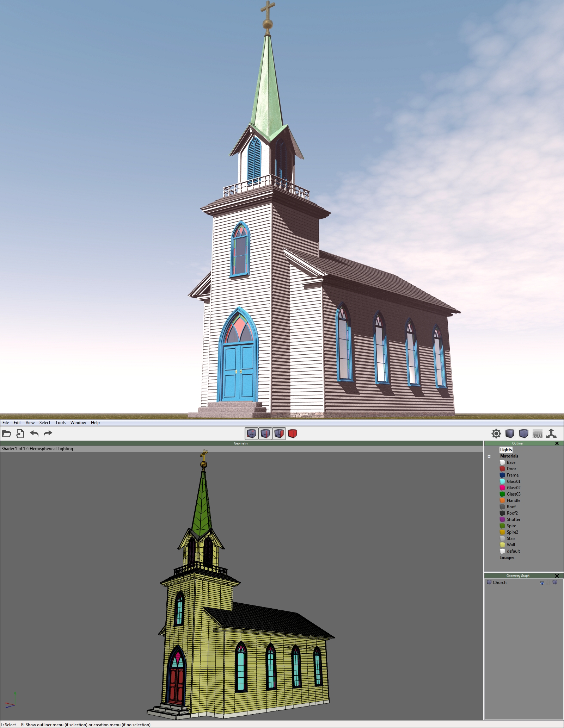564x728 pixels.
Task: Click the Redo arrow icon
Action: click(48, 434)
